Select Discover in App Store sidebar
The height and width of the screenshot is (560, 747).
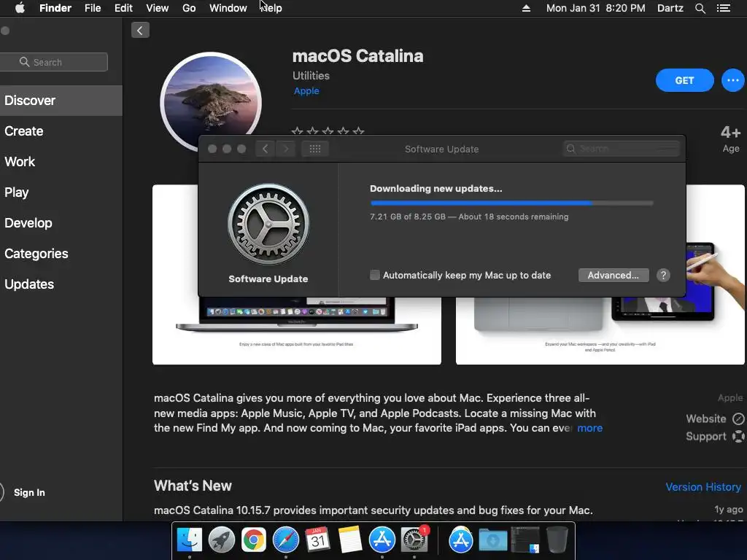61,101
